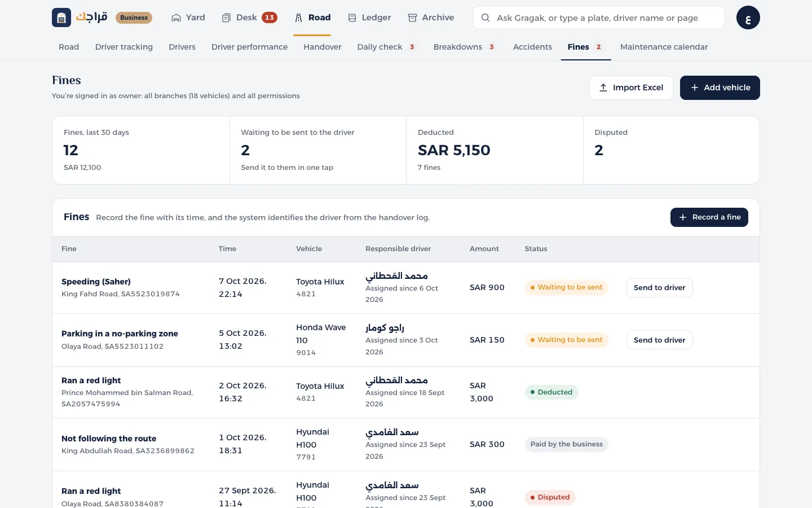Switch to the Road sub-tab

(x=69, y=47)
